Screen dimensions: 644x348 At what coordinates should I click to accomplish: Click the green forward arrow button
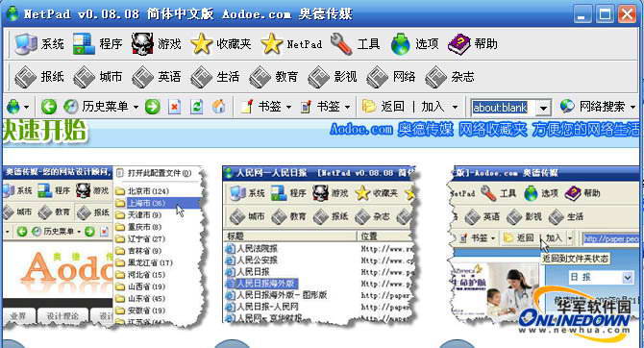[153, 108]
